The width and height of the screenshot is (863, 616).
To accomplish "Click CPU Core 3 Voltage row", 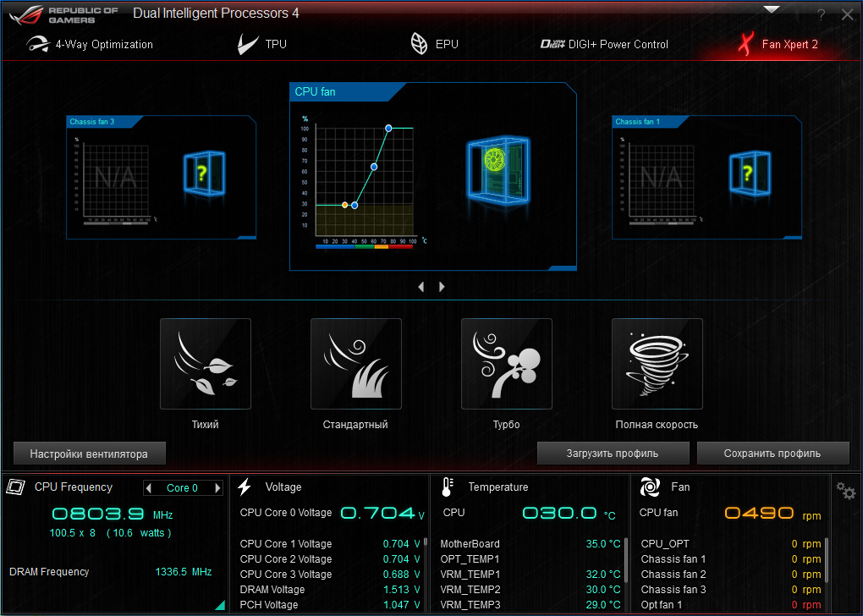I will click(330, 575).
